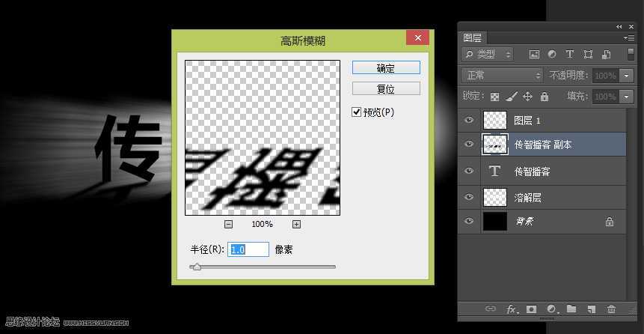Select the 传智播客 副本 layer thumbnail
The image size is (644, 334).
[495, 145]
